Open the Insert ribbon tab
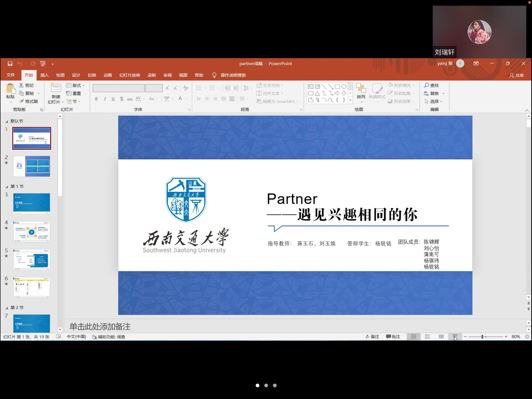 click(44, 75)
